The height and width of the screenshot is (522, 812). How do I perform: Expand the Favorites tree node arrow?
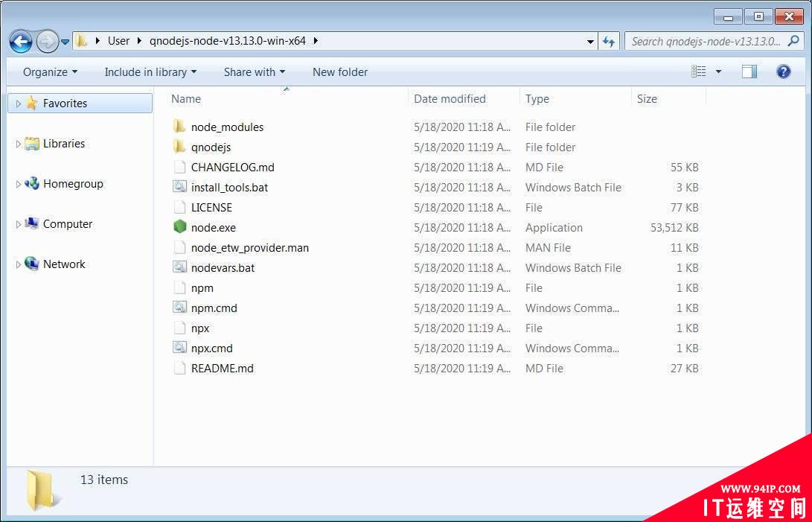18,104
